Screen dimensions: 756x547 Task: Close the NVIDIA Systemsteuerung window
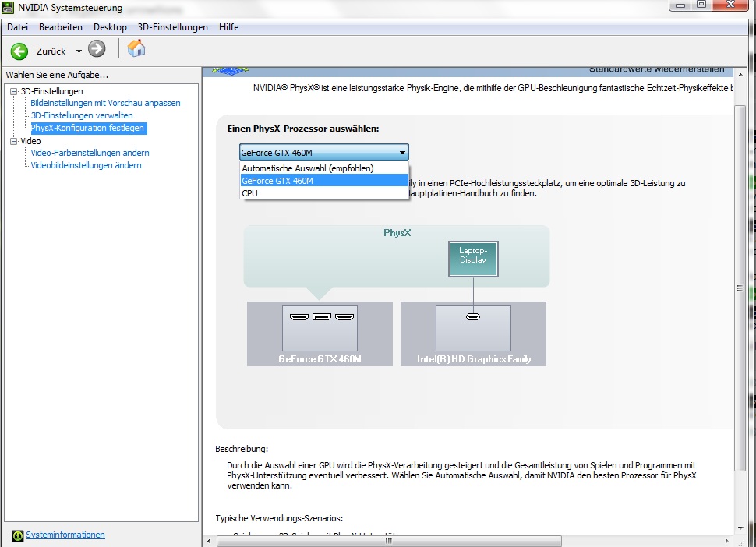click(x=730, y=5)
